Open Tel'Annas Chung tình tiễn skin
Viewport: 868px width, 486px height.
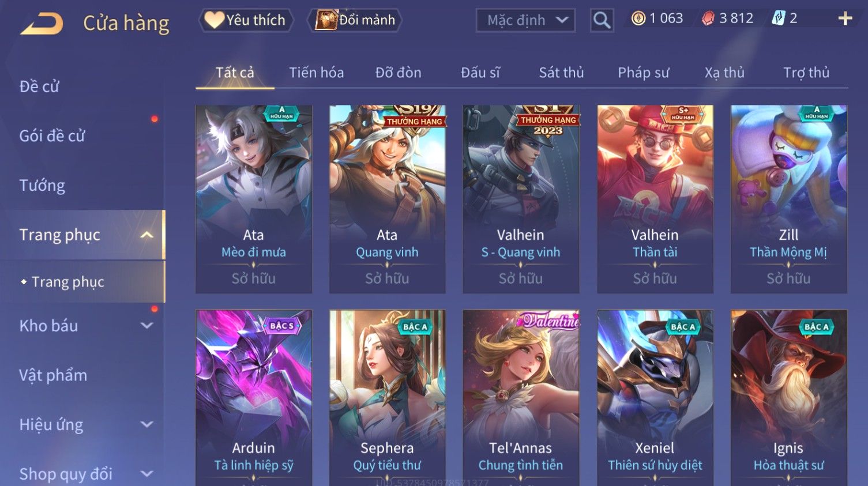pyautogui.click(x=521, y=398)
